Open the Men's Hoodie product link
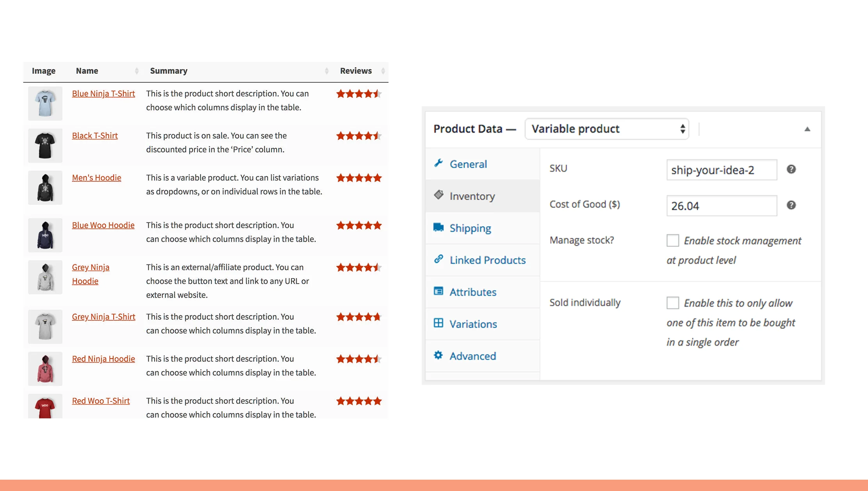 96,178
